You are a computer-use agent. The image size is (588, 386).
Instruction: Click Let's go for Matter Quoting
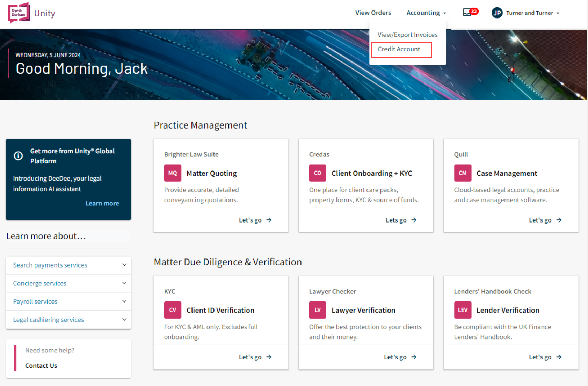click(x=255, y=220)
